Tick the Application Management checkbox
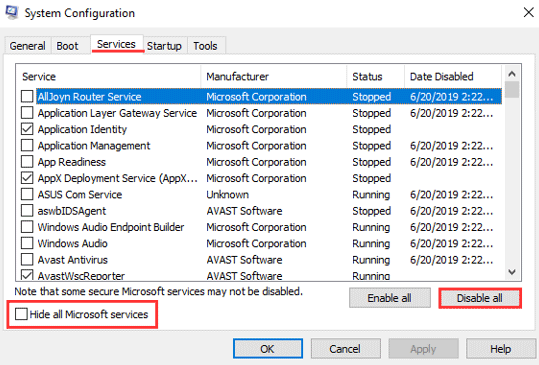 [x=27, y=145]
